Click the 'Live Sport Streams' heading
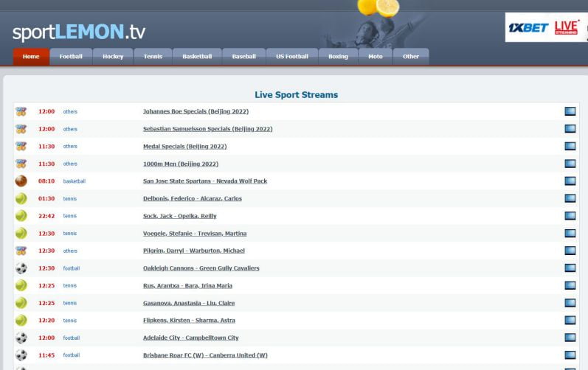Image resolution: width=588 pixels, height=370 pixels. tap(297, 95)
